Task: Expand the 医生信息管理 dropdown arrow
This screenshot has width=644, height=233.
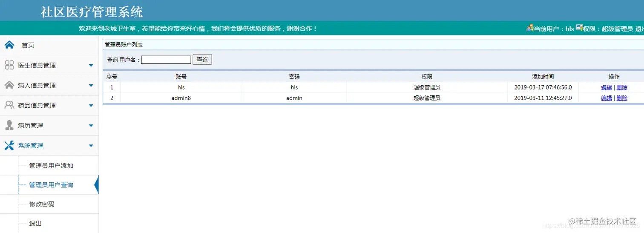Action: click(91, 65)
